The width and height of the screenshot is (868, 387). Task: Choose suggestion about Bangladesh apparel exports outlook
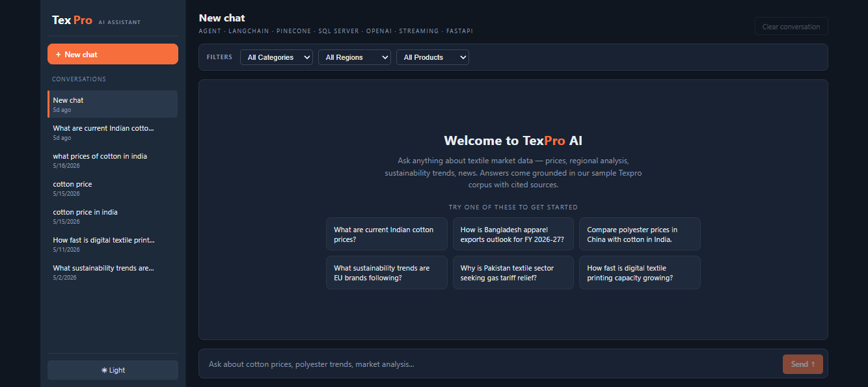[x=513, y=234]
